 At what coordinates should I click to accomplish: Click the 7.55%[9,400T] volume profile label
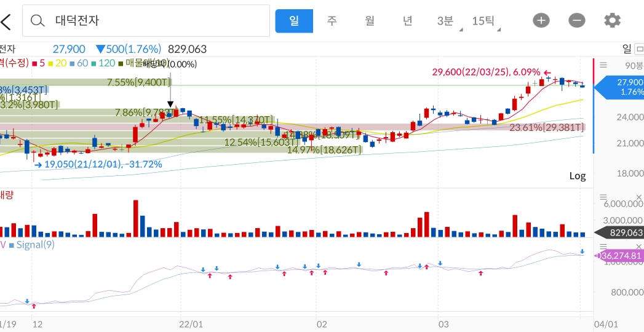(138, 82)
